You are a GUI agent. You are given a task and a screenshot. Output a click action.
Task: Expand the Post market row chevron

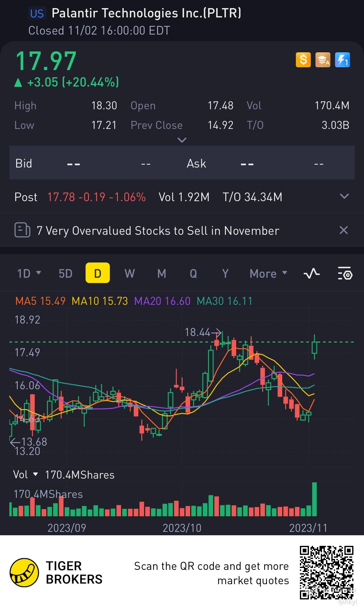pyautogui.click(x=344, y=196)
